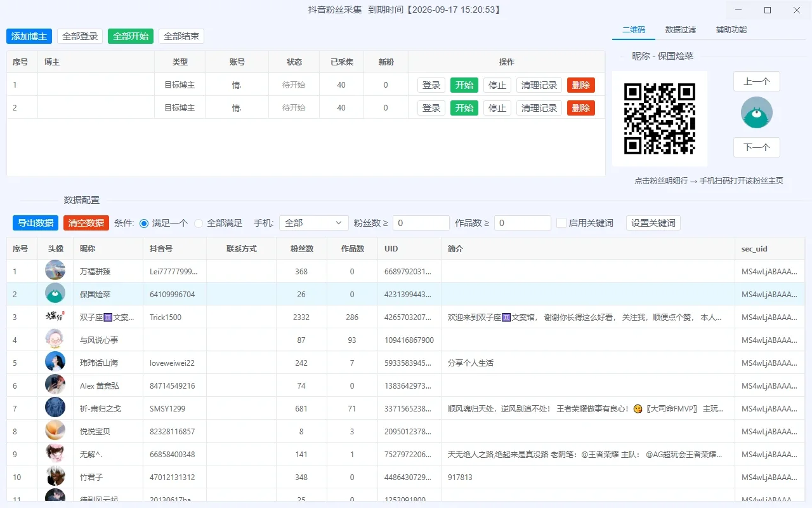This screenshot has width=812, height=508.
Task: Switch to the 二维码 tab
Action: 634,29
